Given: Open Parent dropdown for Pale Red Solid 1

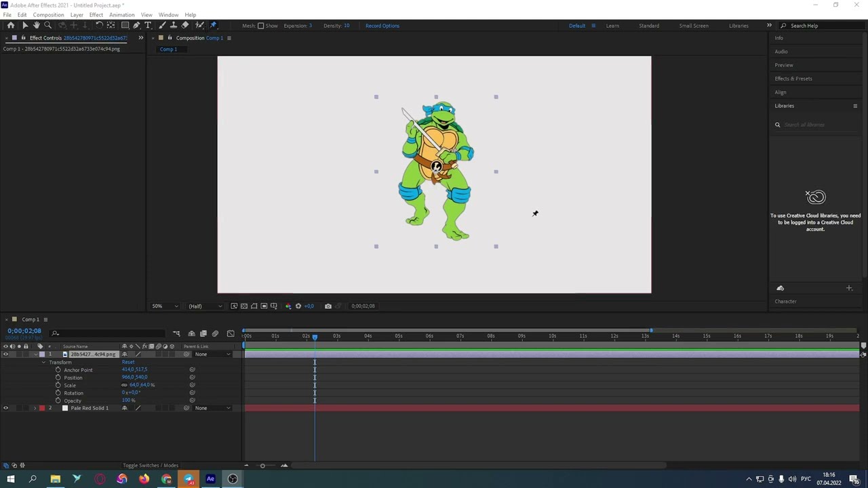Looking at the screenshot, I should 212,408.
